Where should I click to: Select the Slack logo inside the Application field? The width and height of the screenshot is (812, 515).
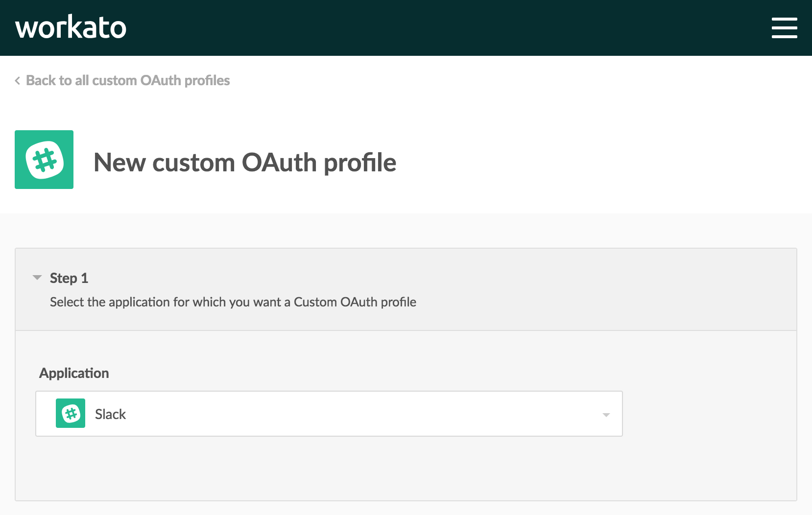[70, 414]
